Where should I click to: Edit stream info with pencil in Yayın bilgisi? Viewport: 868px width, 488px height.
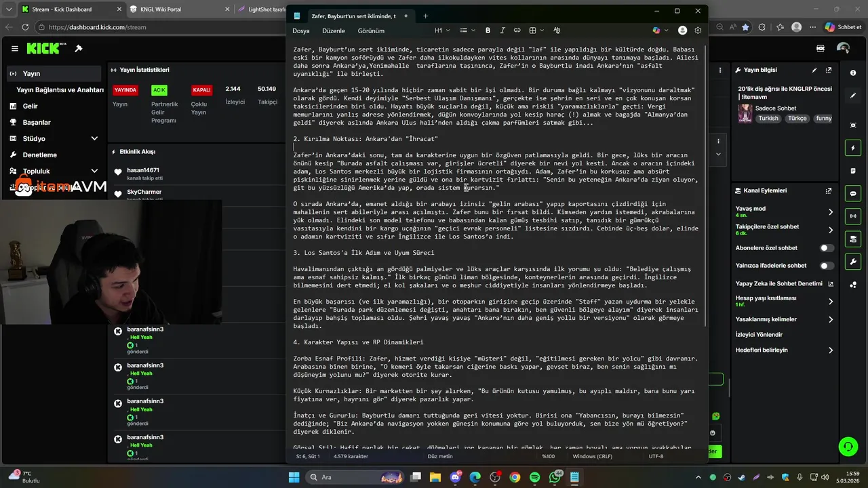tap(814, 70)
